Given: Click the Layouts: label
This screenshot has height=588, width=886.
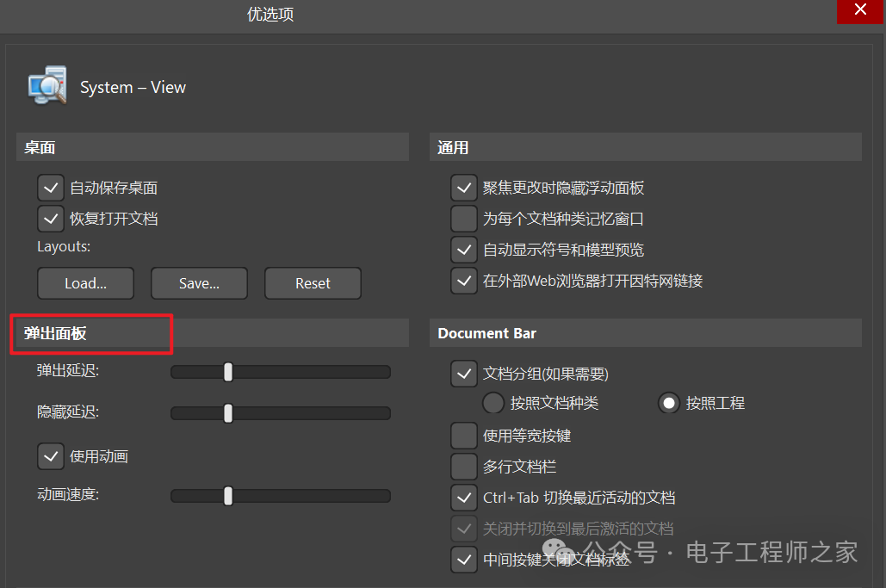Looking at the screenshot, I should coord(64,247).
